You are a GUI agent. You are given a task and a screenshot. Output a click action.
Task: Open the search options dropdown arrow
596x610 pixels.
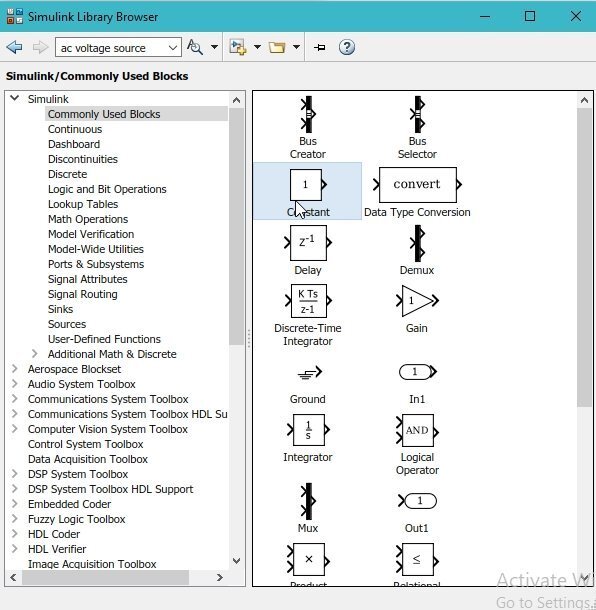pos(214,47)
